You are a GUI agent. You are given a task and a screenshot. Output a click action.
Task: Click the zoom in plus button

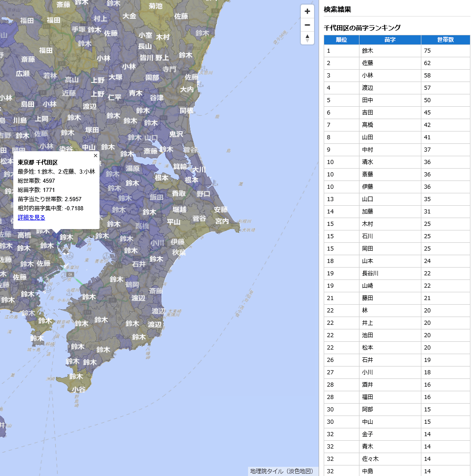[307, 12]
